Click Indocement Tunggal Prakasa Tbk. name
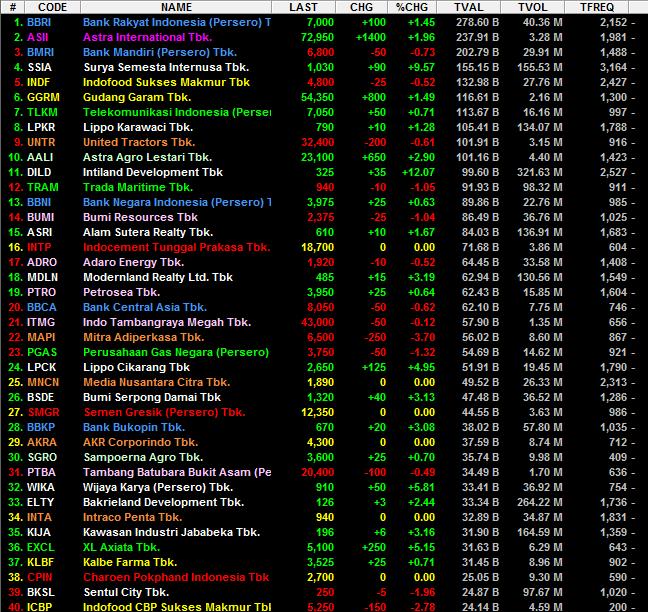The height and width of the screenshot is (612, 648). coord(176,247)
